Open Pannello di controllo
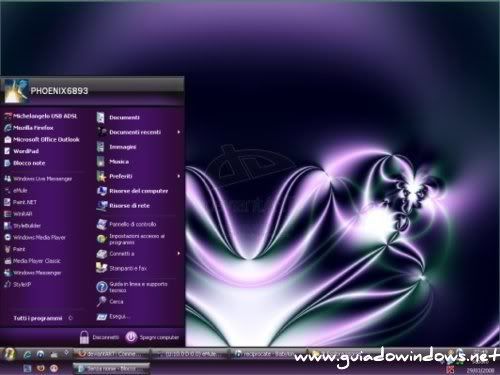The height and width of the screenshot is (375, 500). coord(126,224)
